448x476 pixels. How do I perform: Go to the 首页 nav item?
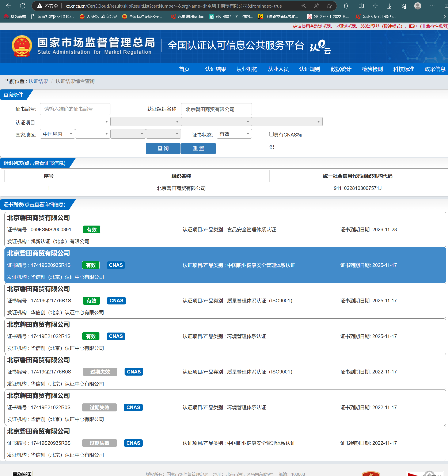click(x=184, y=69)
